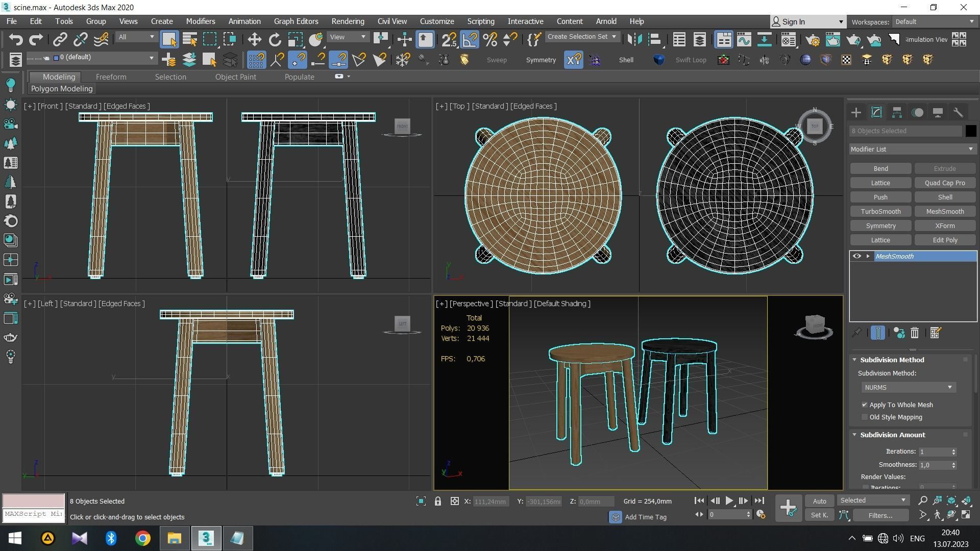The height and width of the screenshot is (551, 980).
Task: Open the Display command panel tab
Action: coord(938,112)
